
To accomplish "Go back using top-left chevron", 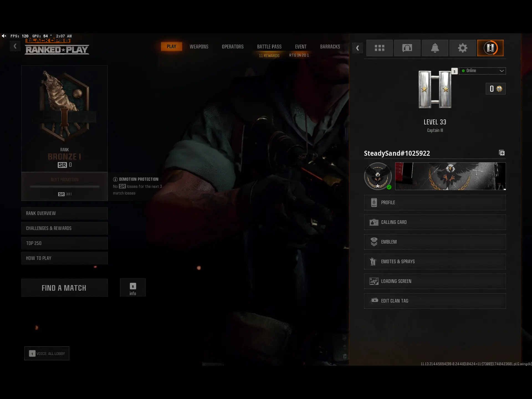I will (x=15, y=46).
